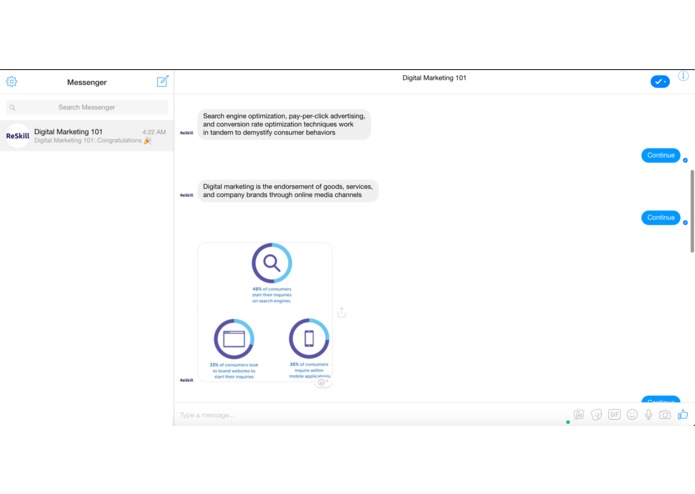
Task: Open the consumer statistics infographic image
Action: 265,311
